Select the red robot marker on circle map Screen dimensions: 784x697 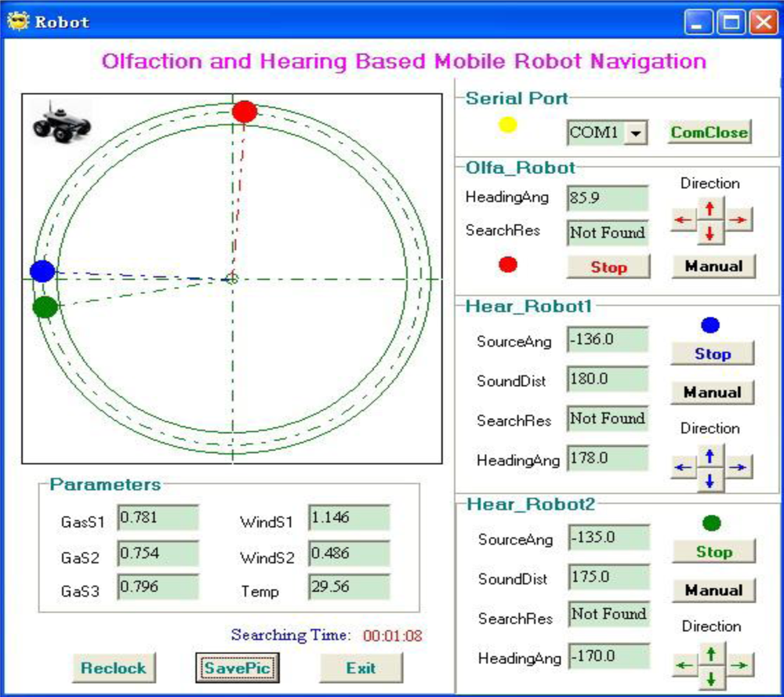point(245,112)
